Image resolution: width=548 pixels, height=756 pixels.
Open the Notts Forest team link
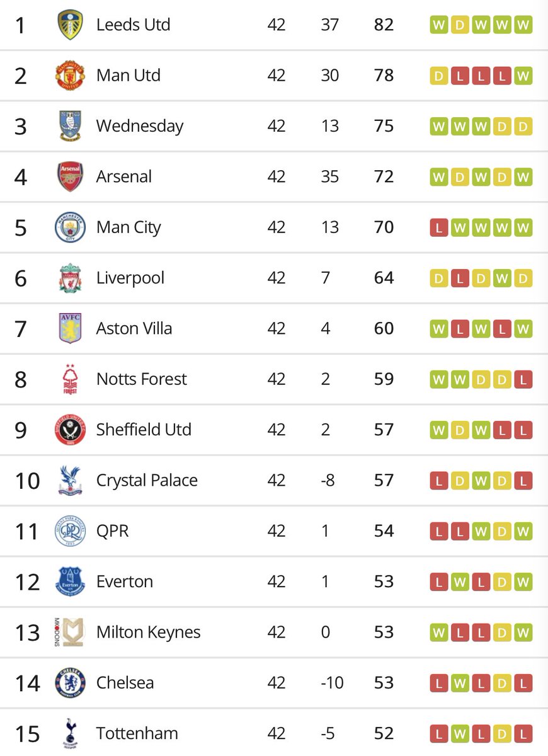pyautogui.click(x=141, y=379)
